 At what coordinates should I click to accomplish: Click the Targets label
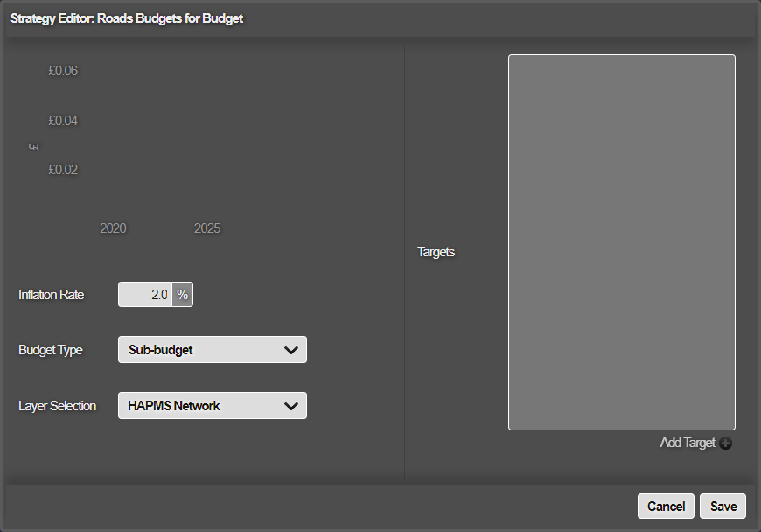click(436, 252)
